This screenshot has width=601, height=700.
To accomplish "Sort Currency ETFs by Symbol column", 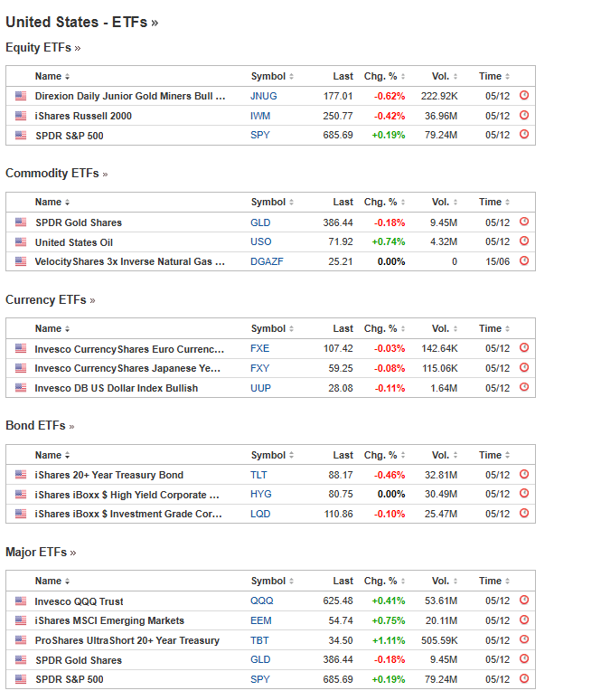I will coord(271,329).
